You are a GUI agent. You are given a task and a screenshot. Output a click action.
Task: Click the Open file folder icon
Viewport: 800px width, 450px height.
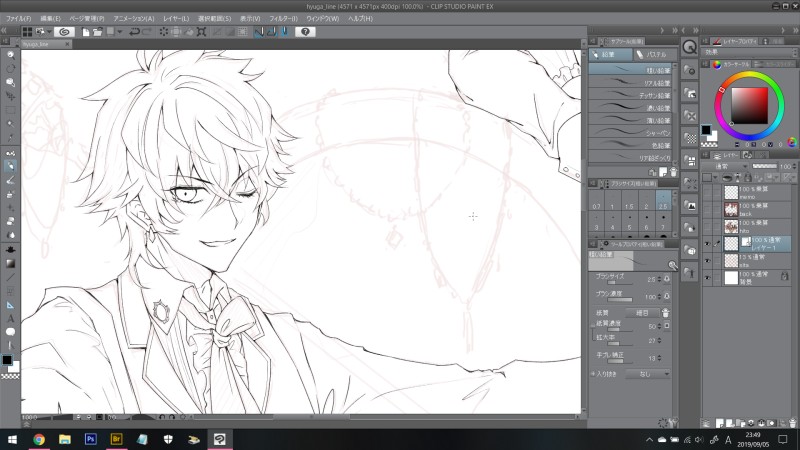click(x=97, y=32)
